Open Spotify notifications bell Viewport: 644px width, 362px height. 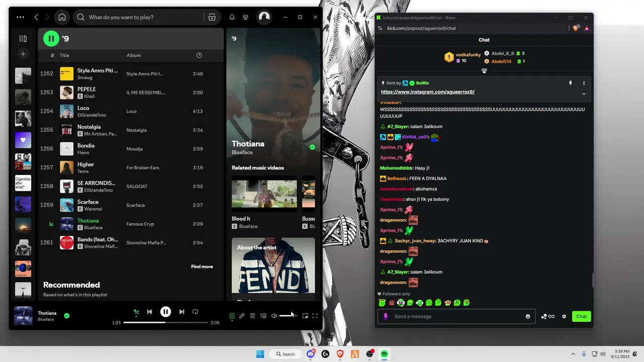click(x=232, y=17)
